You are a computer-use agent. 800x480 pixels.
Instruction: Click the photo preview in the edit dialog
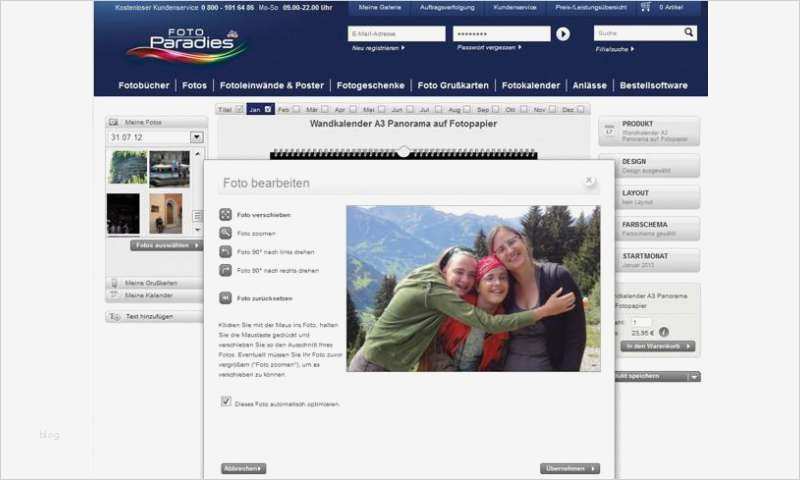click(473, 288)
